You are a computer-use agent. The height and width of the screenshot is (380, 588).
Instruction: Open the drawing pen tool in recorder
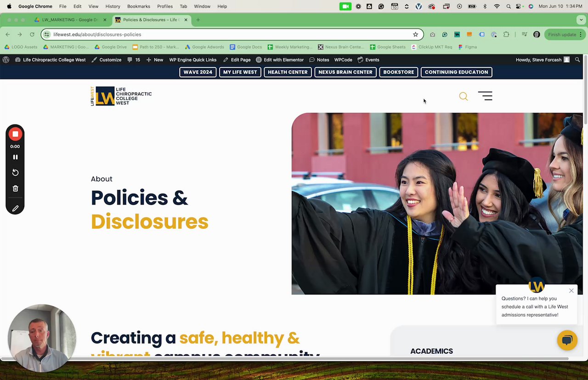pos(15,209)
